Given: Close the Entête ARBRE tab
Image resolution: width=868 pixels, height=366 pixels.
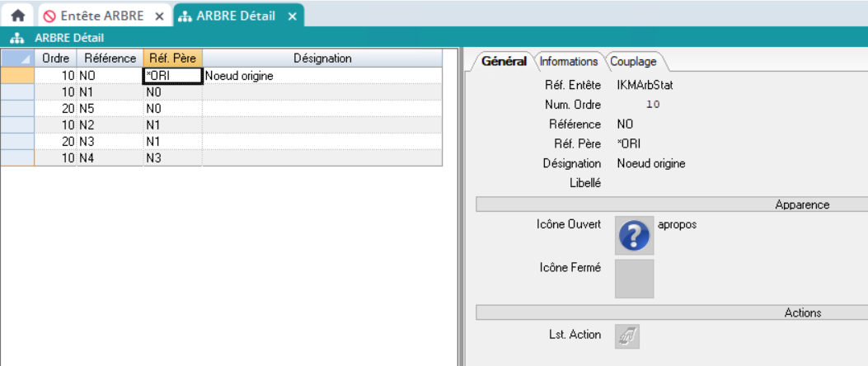Looking at the screenshot, I should 159,16.
